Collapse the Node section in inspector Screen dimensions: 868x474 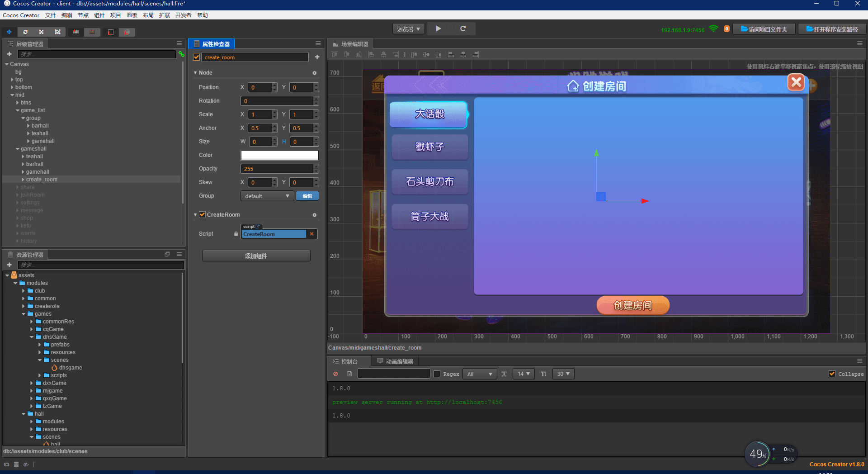tap(195, 73)
